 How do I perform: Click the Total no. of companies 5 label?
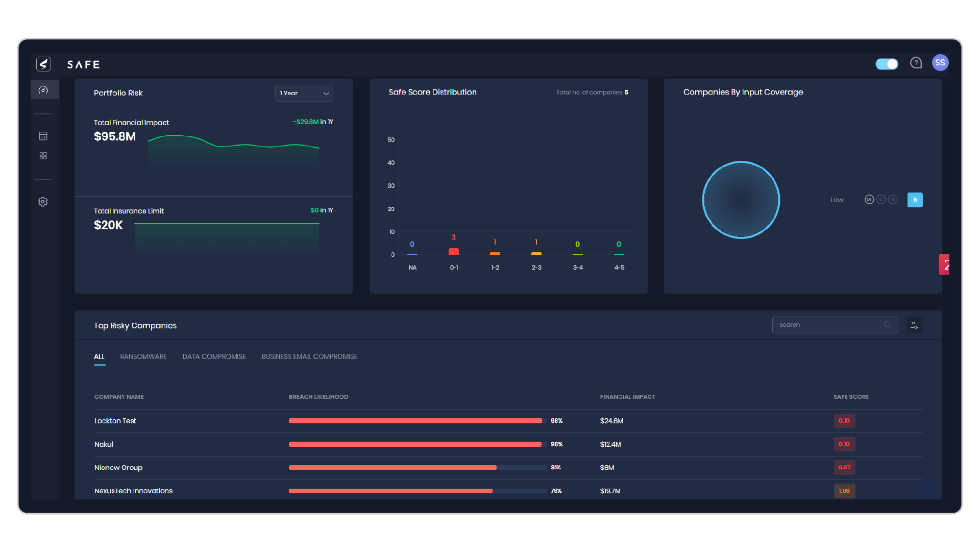592,92
